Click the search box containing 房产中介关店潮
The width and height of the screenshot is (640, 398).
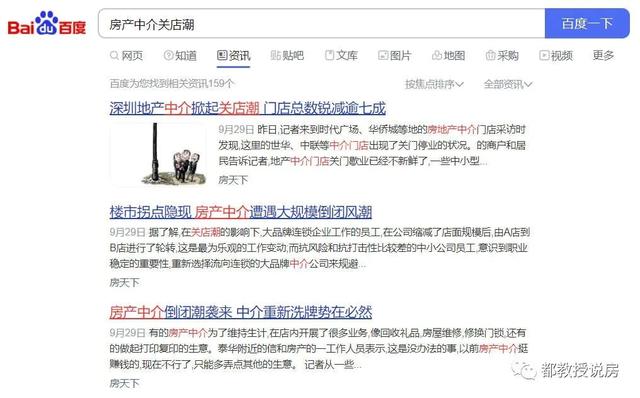coord(322,24)
